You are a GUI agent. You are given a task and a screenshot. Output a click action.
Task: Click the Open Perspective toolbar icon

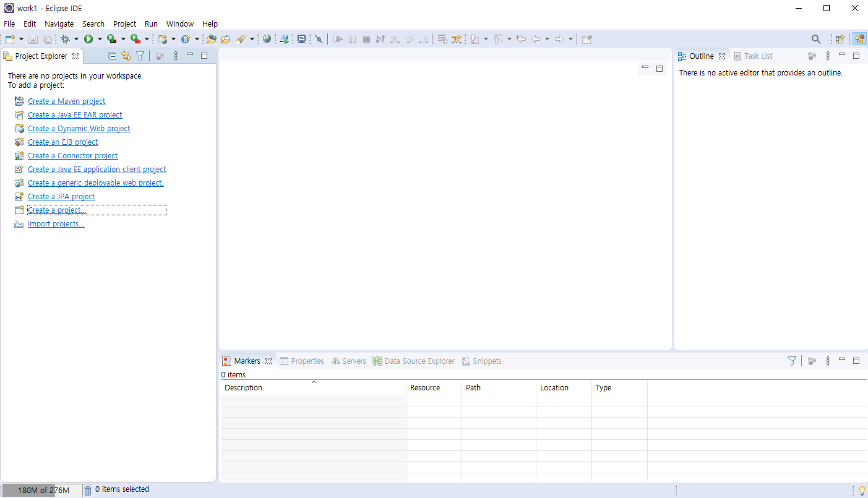point(840,39)
